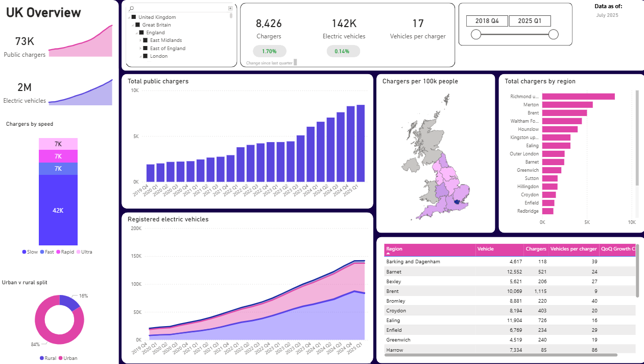Click the search magnifier icon in region slicer
The height and width of the screenshot is (364, 644).
[131, 9]
